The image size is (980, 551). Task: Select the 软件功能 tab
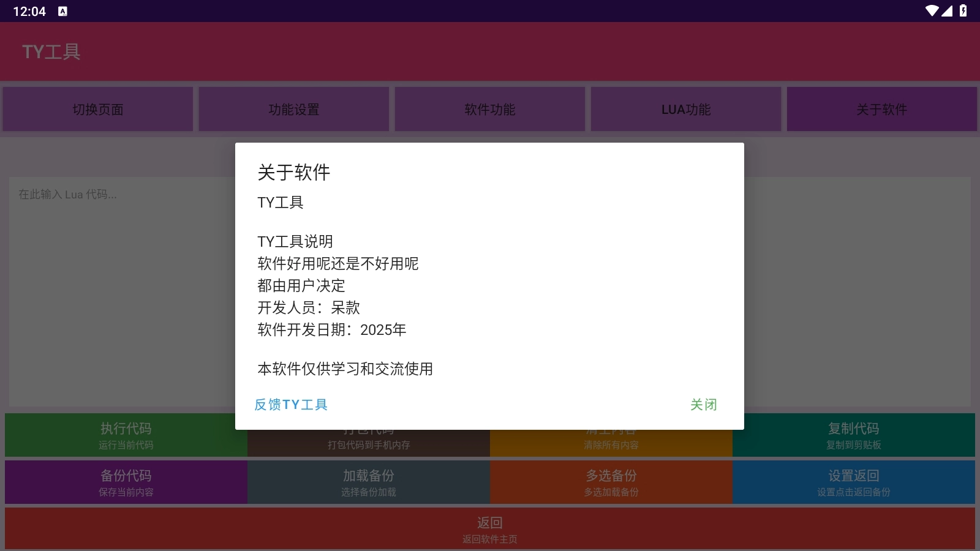[490, 110]
